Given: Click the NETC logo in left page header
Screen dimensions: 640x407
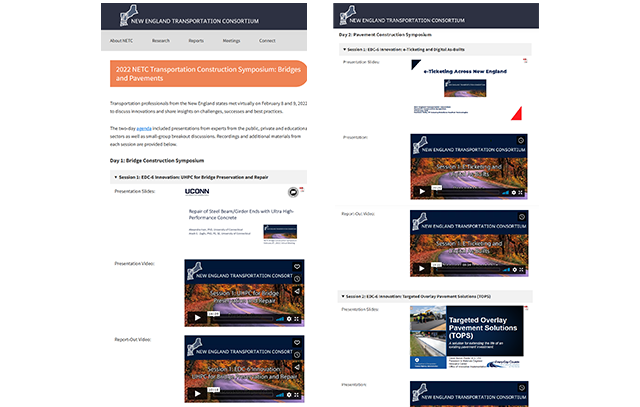Looking at the screenshot, I should (190, 16).
